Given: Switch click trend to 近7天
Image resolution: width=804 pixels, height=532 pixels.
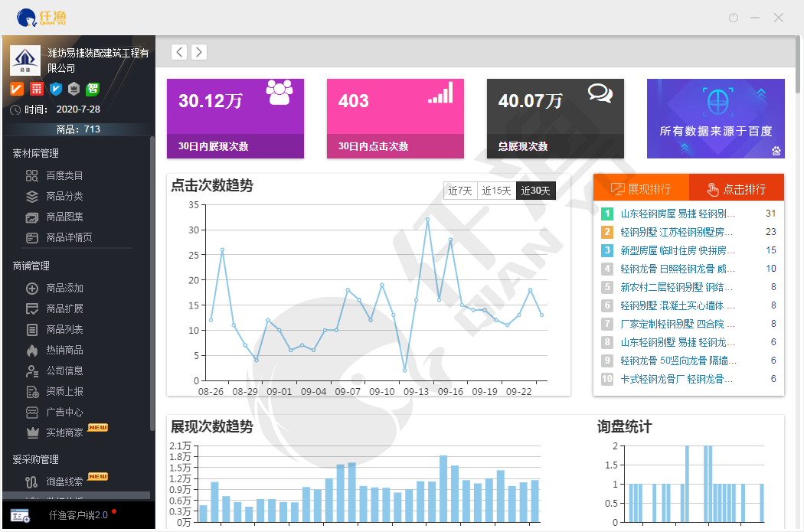Looking at the screenshot, I should (460, 191).
